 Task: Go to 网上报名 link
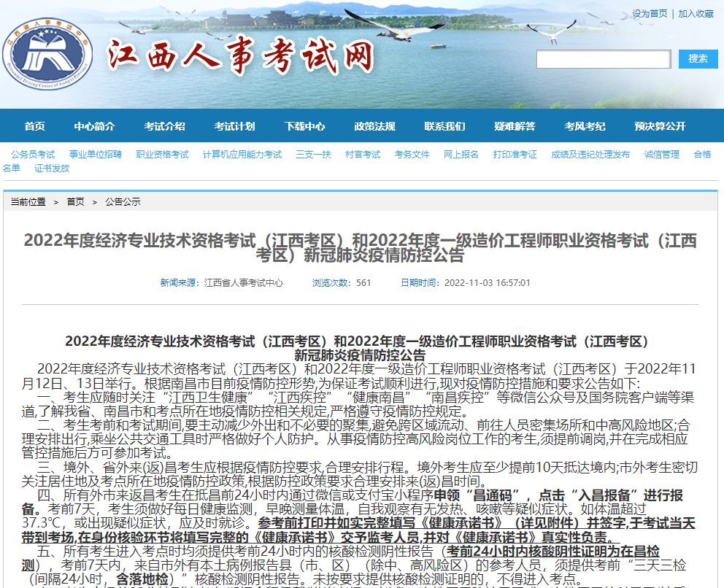pos(461,155)
